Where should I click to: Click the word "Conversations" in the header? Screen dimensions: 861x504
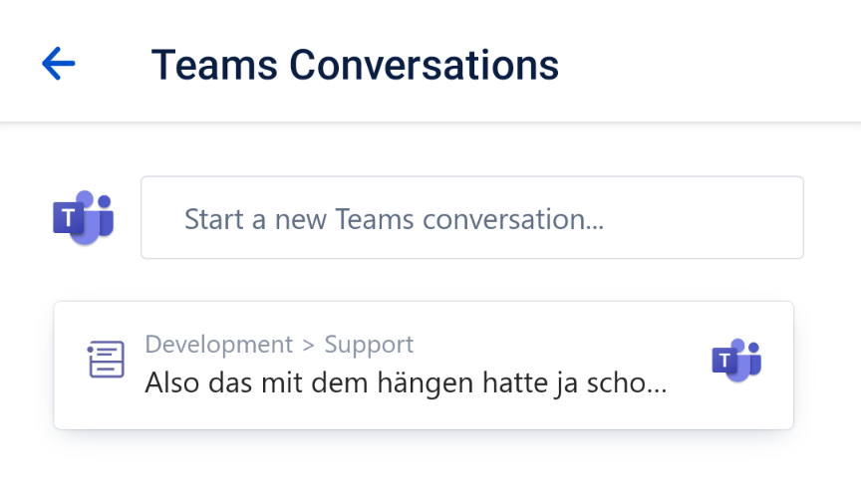point(424,65)
